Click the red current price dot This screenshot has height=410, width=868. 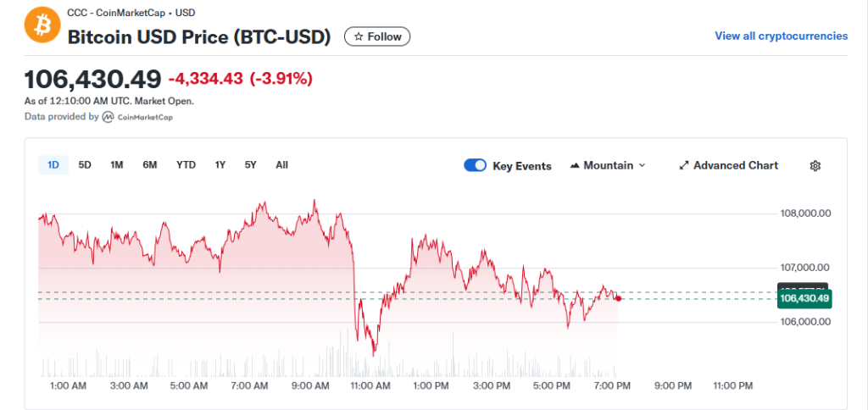619,298
